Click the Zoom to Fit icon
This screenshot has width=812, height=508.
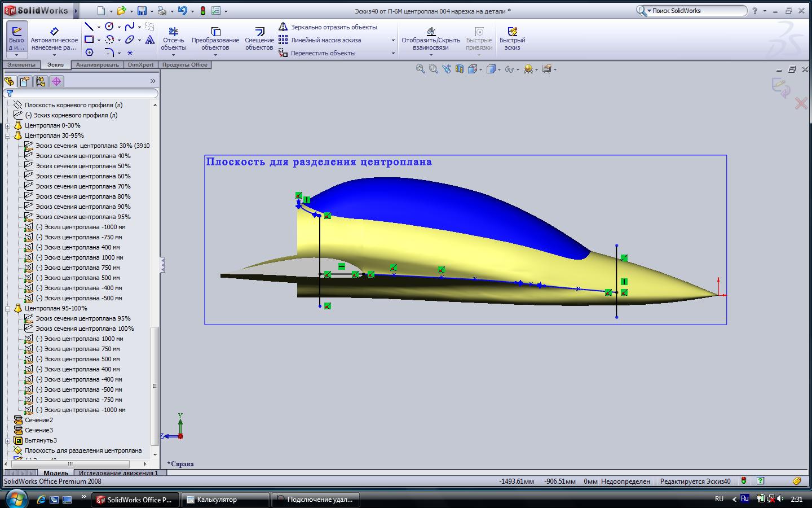click(420, 69)
